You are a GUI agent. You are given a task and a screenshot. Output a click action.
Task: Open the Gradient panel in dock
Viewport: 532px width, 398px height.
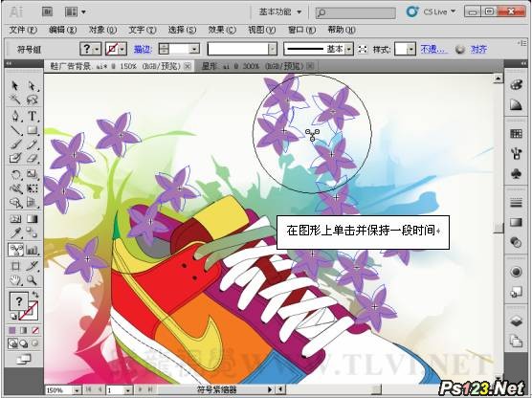516,222
